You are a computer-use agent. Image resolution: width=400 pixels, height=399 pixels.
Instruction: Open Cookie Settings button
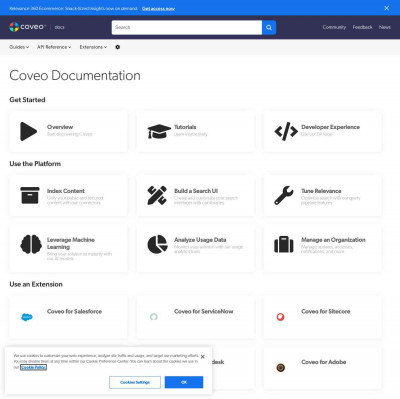(135, 382)
